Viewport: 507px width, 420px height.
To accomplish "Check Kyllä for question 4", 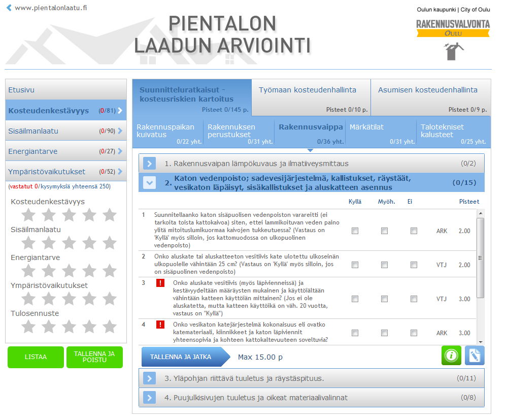I will (x=355, y=333).
